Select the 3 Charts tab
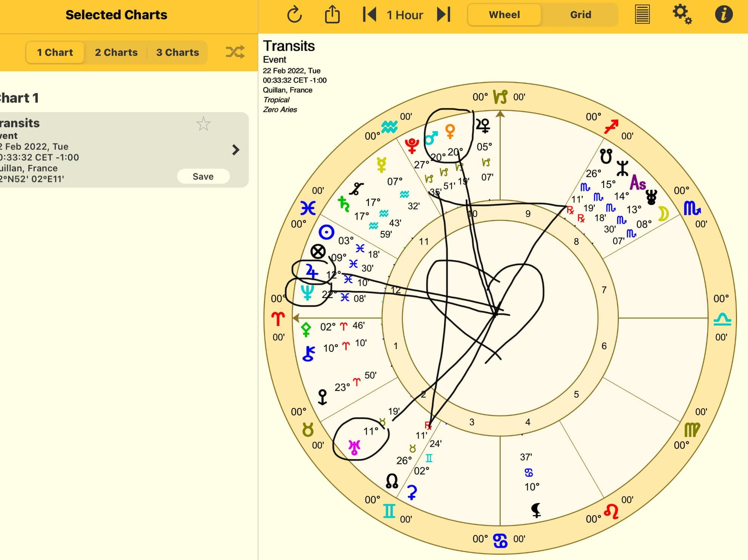This screenshot has width=748, height=560. (x=177, y=52)
